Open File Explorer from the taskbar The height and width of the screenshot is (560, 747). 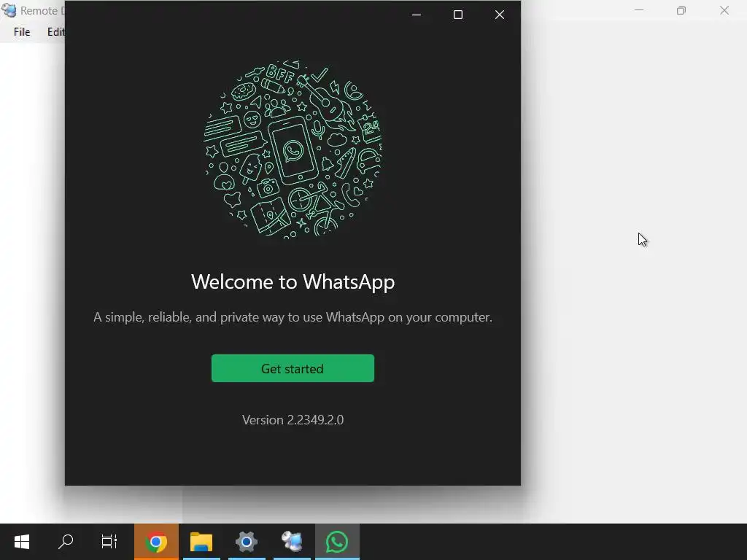point(201,542)
